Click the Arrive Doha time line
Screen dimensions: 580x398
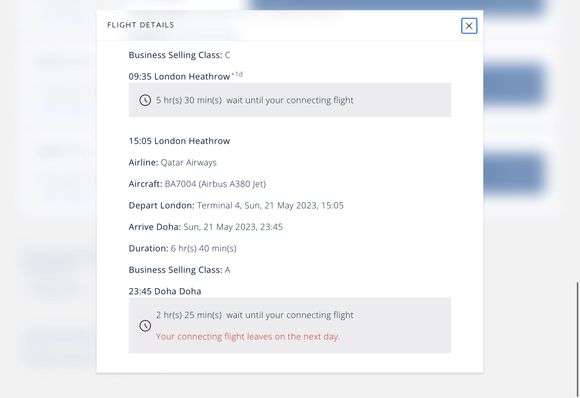pyautogui.click(x=206, y=227)
